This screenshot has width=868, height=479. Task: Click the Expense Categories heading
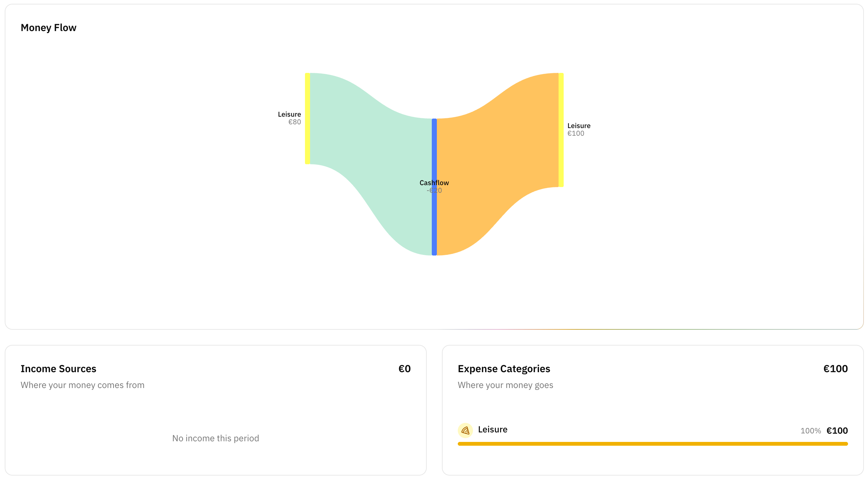(504, 368)
